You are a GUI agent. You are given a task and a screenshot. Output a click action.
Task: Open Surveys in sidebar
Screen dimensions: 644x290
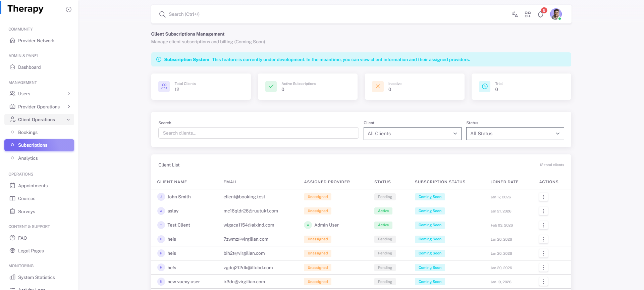pyautogui.click(x=39, y=211)
